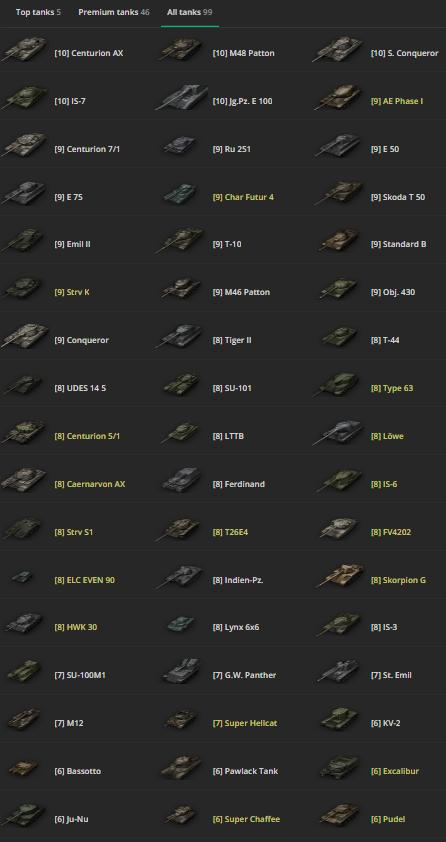Screen dimensions: 446x842
Task: Open the AE Phase I tank link
Action: coord(397,101)
